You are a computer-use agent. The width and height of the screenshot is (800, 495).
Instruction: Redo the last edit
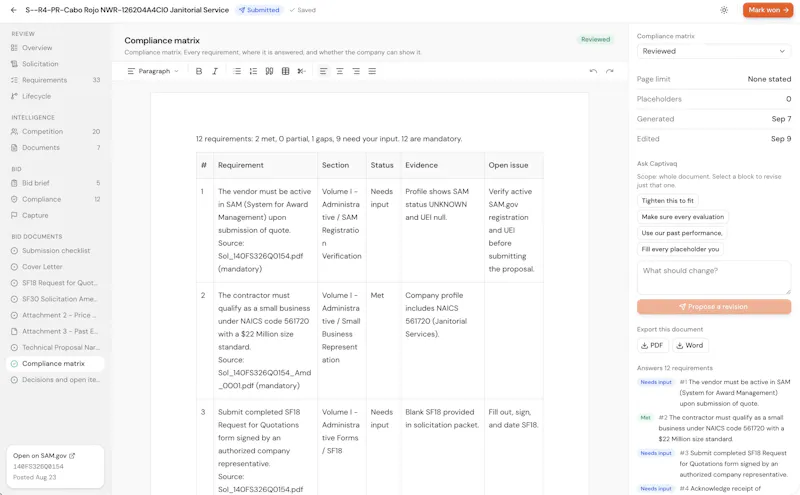point(610,71)
